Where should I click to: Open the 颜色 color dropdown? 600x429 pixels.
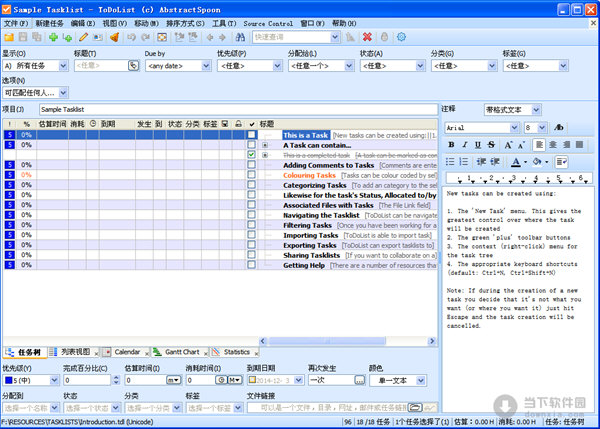pyautogui.click(x=398, y=380)
